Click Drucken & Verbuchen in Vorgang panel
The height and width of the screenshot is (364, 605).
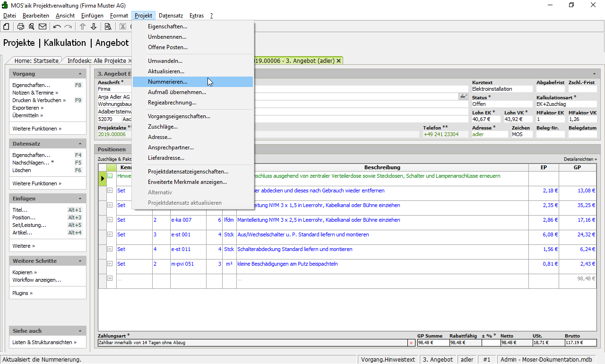click(x=37, y=100)
